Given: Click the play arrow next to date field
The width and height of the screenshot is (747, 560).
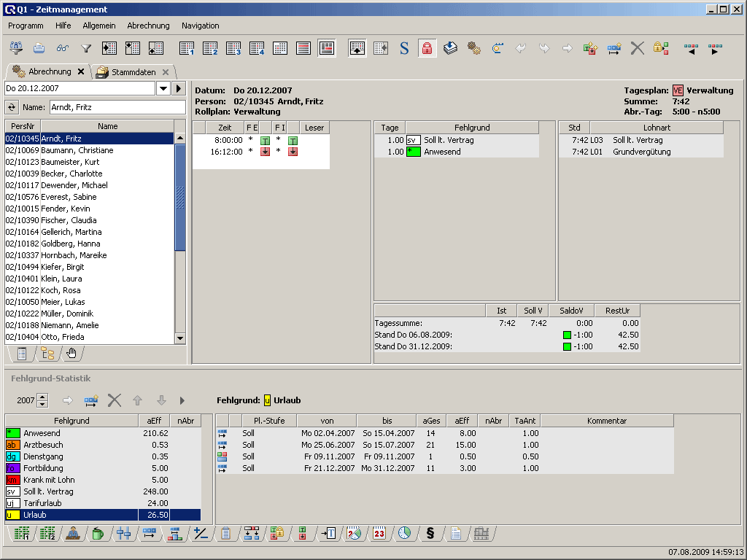Looking at the screenshot, I should click(179, 88).
